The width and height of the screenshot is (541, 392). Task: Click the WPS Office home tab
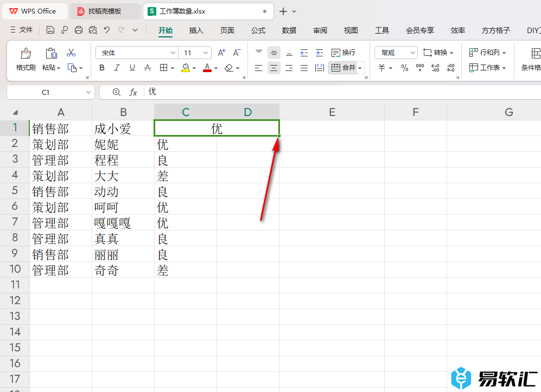point(35,11)
